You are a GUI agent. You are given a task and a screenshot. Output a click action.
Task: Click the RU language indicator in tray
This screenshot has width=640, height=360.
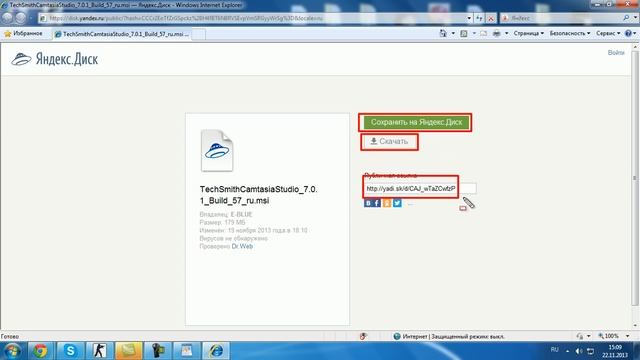coord(554,350)
